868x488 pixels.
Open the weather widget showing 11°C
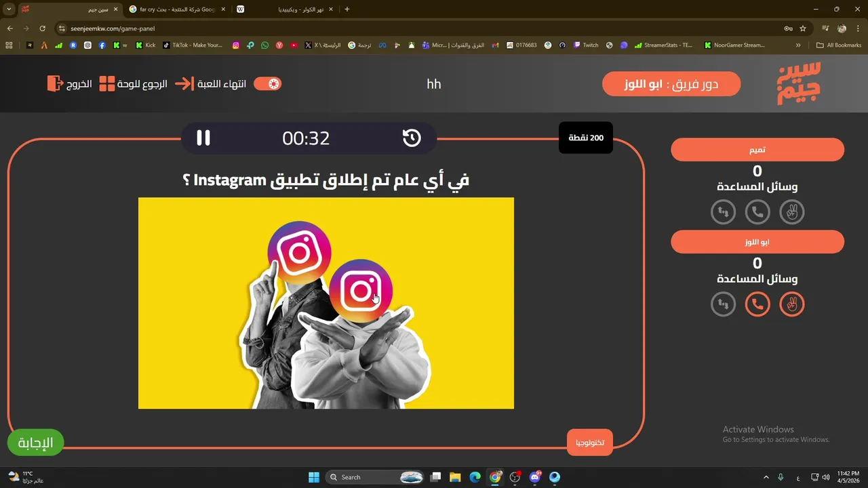click(26, 477)
